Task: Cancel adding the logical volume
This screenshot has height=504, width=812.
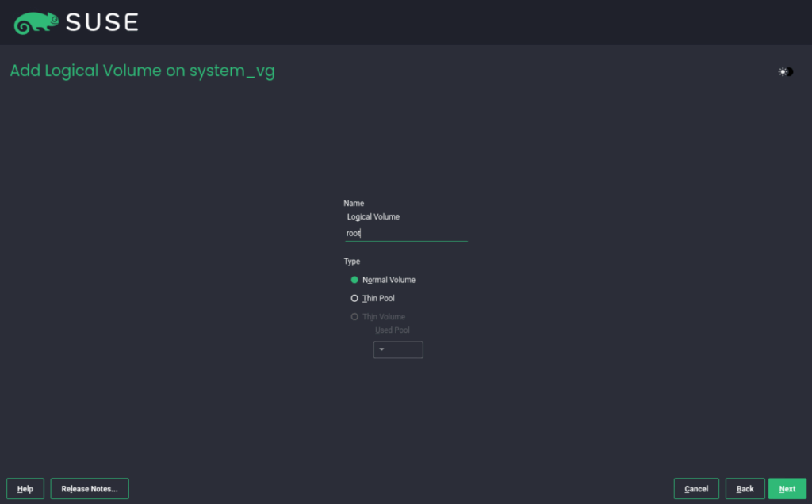Action: (696, 488)
